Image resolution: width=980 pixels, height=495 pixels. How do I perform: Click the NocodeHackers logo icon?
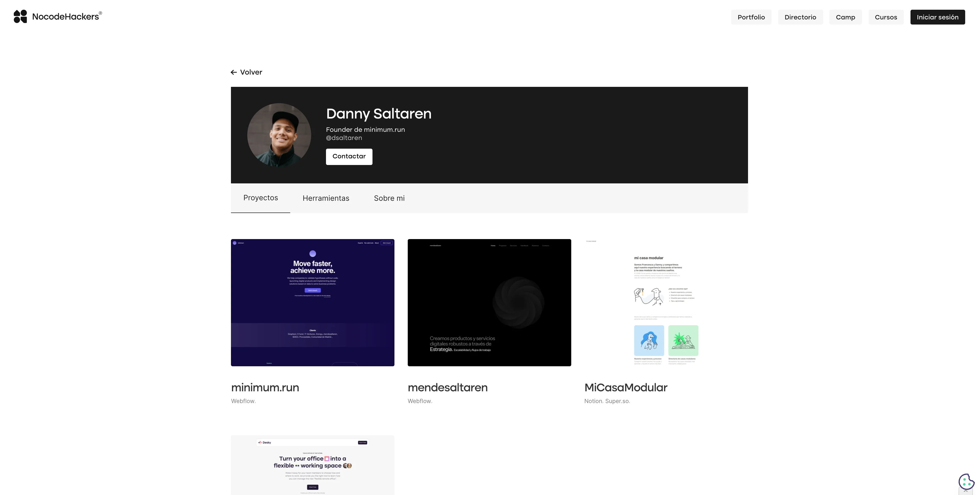(x=20, y=17)
